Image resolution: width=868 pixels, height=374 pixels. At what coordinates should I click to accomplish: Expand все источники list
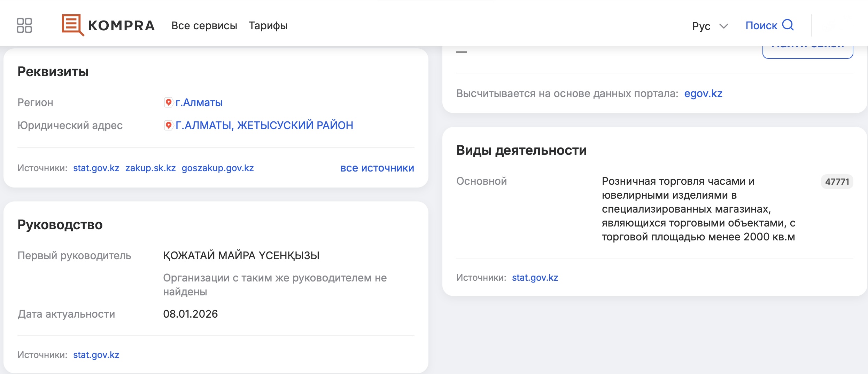[x=377, y=168]
